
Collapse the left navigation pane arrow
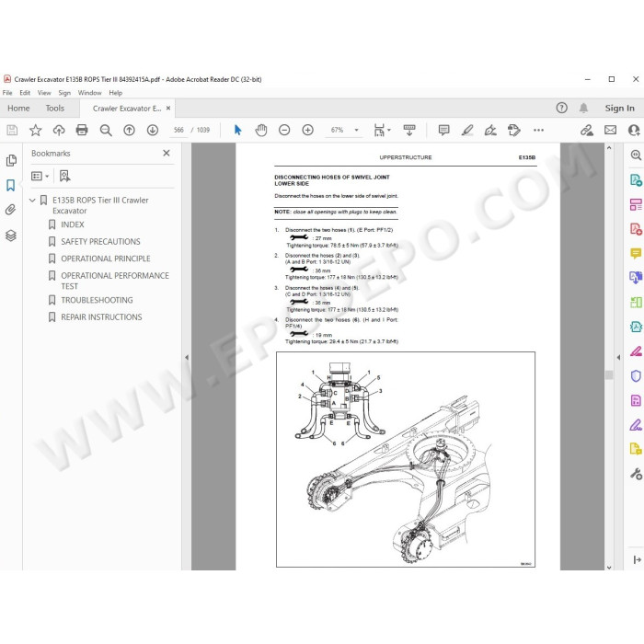187,357
